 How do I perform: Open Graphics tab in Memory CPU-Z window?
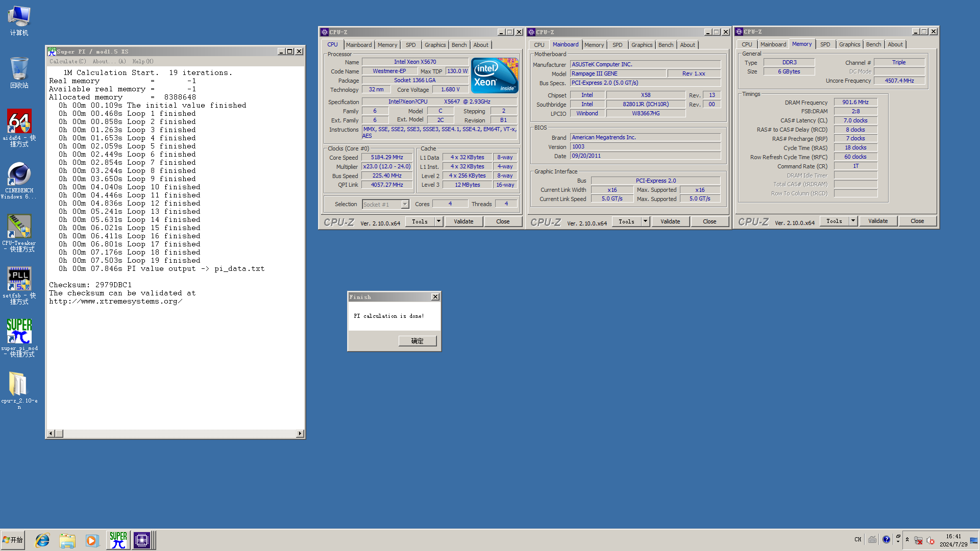(850, 44)
